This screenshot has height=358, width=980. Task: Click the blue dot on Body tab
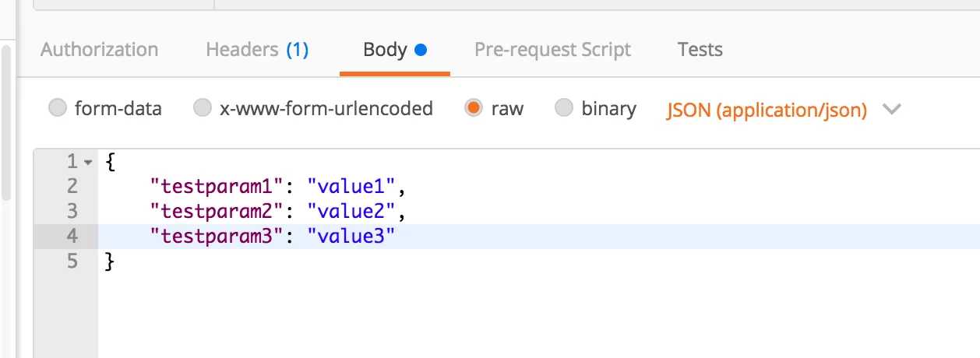tap(421, 51)
